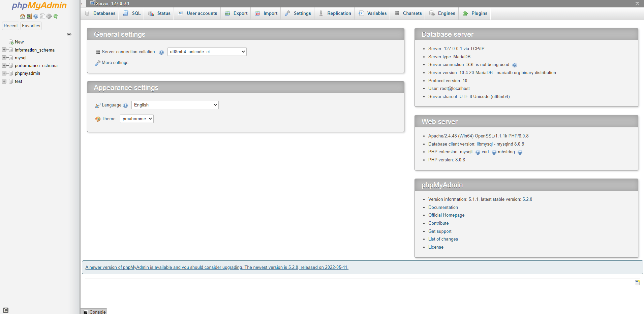Click the Home house icon in sidebar
644x314 pixels.
23,16
